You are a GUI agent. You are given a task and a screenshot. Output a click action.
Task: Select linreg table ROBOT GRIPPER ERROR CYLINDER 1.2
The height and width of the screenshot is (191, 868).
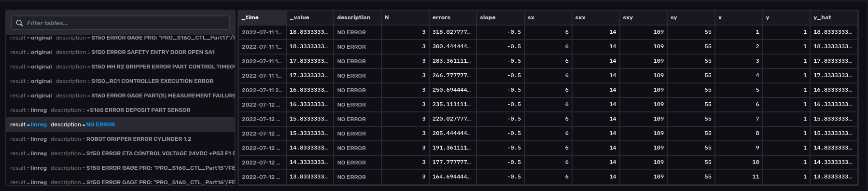click(120, 139)
